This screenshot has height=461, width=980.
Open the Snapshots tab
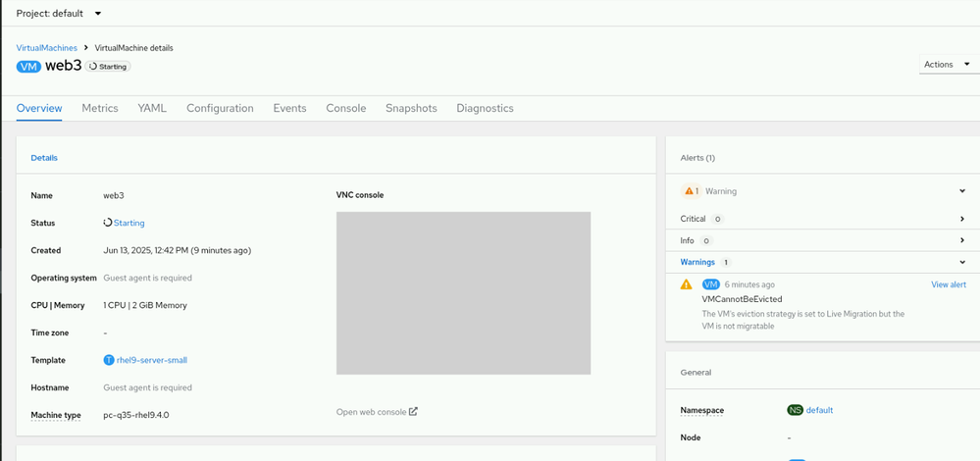(x=411, y=108)
